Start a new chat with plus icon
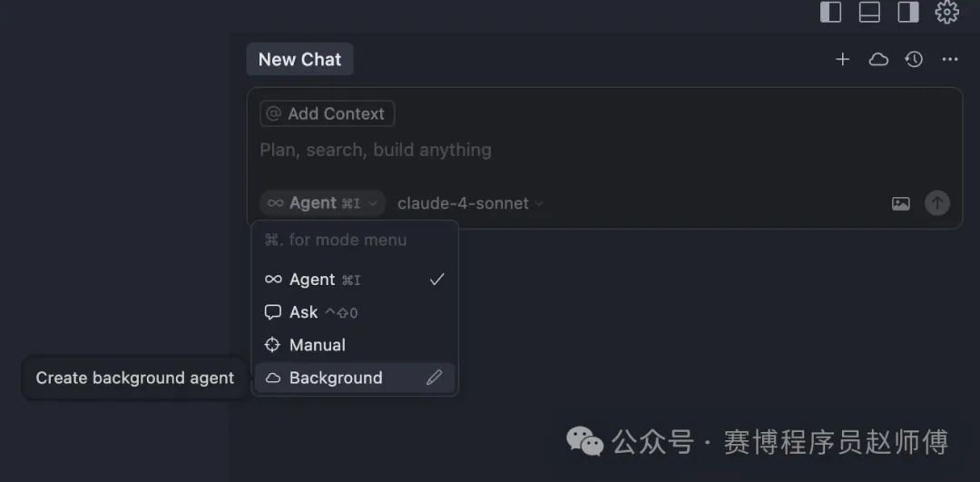This screenshot has height=482, width=980. pyautogui.click(x=842, y=59)
